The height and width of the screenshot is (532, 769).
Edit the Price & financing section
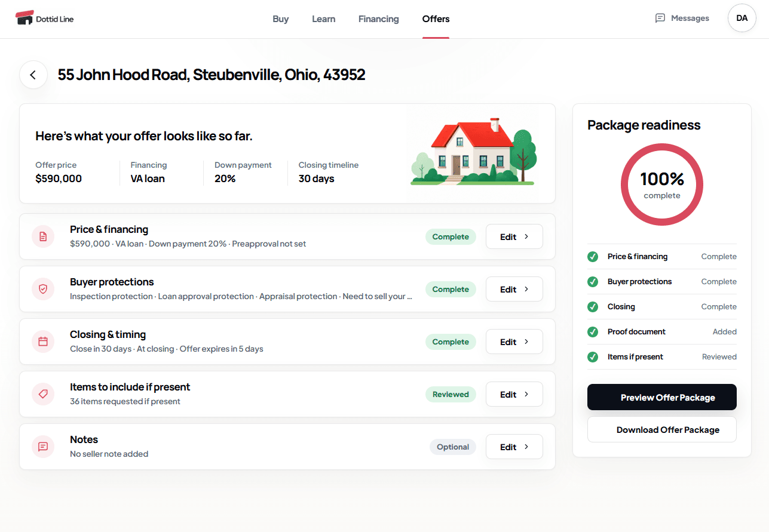click(514, 236)
